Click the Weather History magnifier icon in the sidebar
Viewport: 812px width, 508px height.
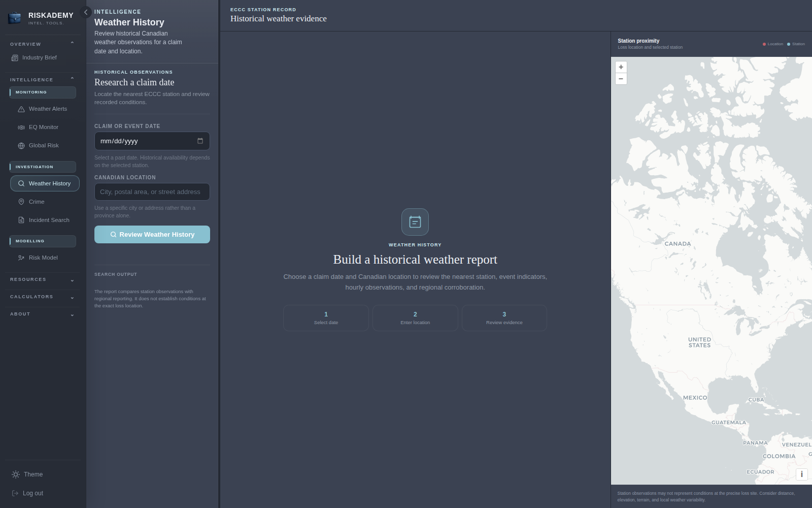pyautogui.click(x=21, y=183)
